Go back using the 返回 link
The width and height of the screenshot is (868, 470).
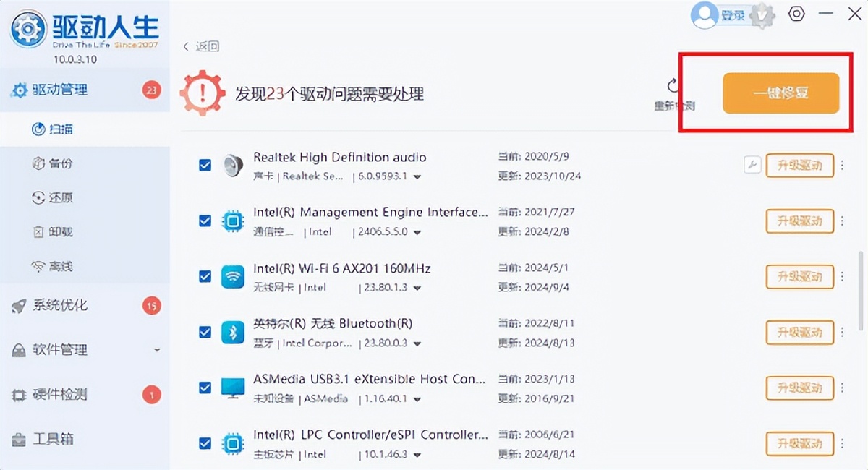tap(201, 46)
